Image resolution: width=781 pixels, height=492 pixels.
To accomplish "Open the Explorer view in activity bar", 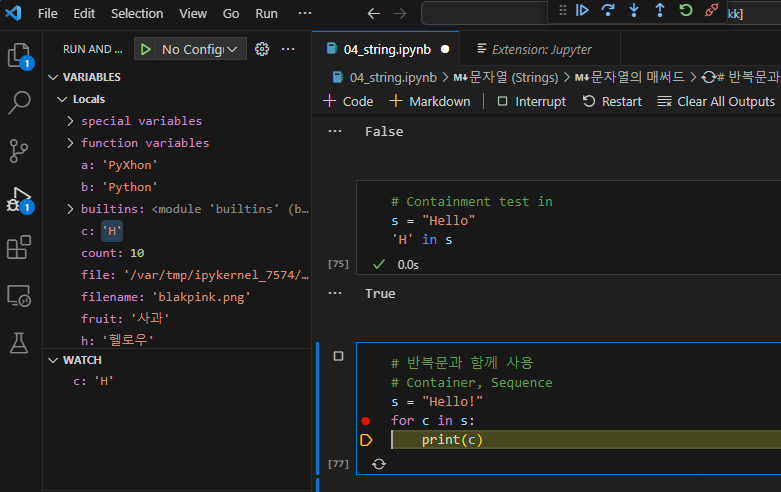I will 20,56.
